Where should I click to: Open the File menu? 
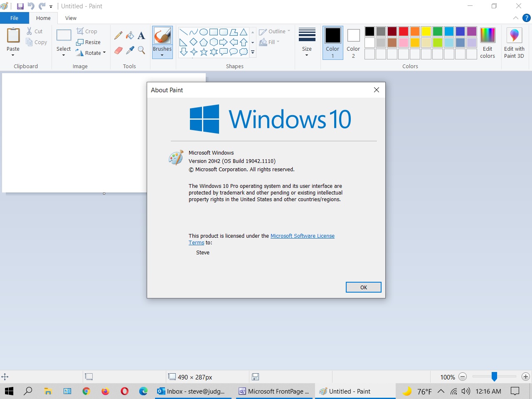(x=15, y=18)
